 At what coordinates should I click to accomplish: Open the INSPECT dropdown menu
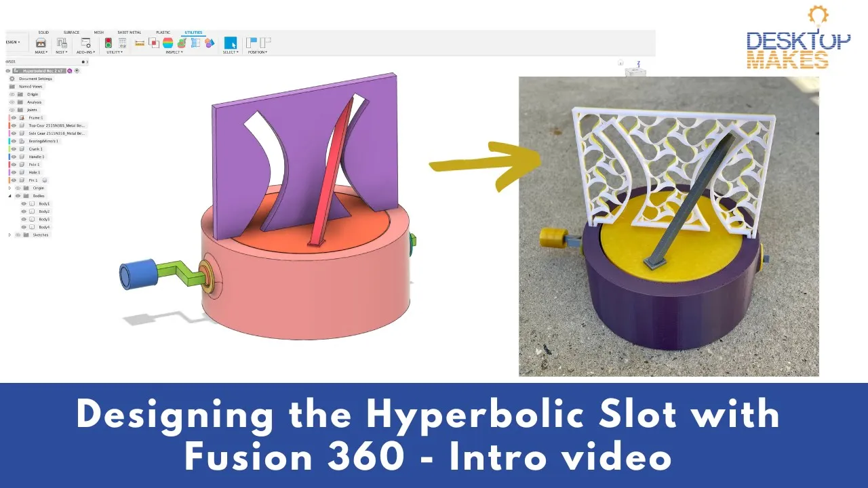coord(174,52)
